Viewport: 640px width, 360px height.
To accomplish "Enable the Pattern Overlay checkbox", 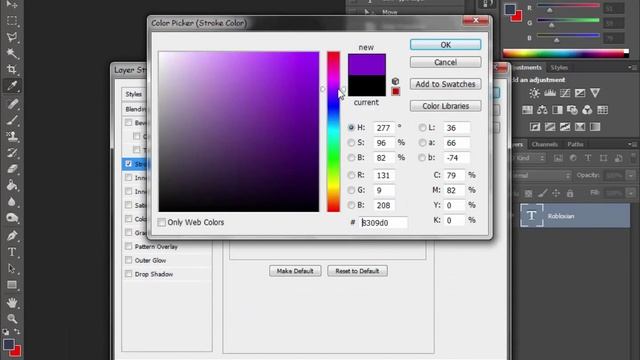I will [129, 247].
